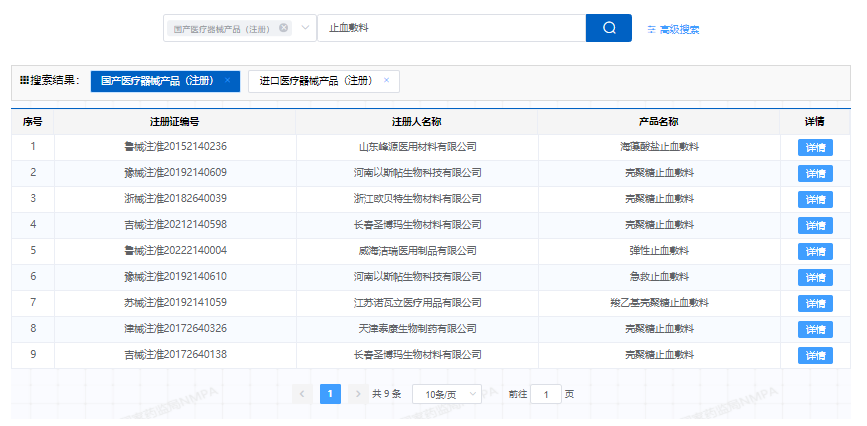
Task: Click the search keyword field containing 止血敷料
Action: click(x=450, y=28)
